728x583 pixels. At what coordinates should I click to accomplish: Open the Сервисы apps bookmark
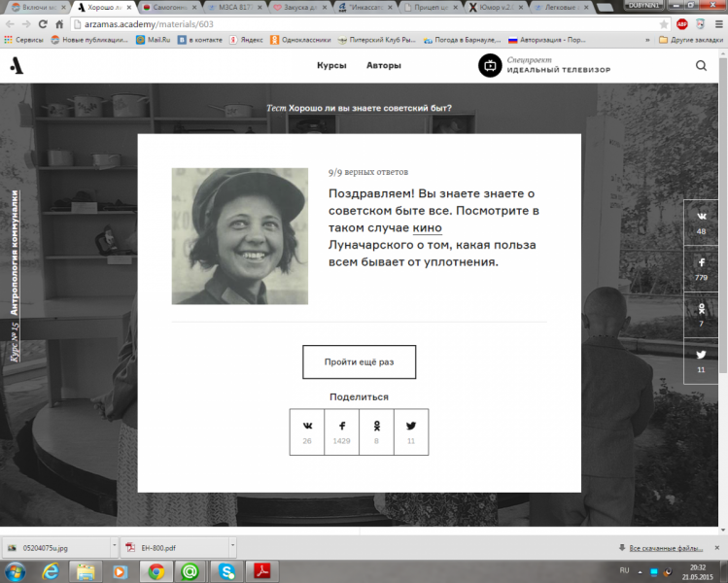23,40
